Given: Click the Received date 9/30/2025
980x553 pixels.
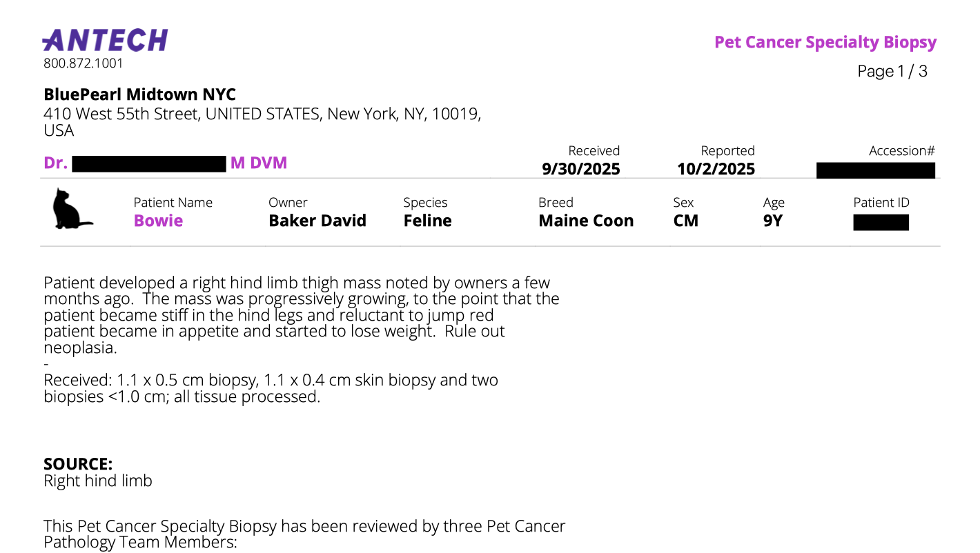Looking at the screenshot, I should [x=580, y=169].
